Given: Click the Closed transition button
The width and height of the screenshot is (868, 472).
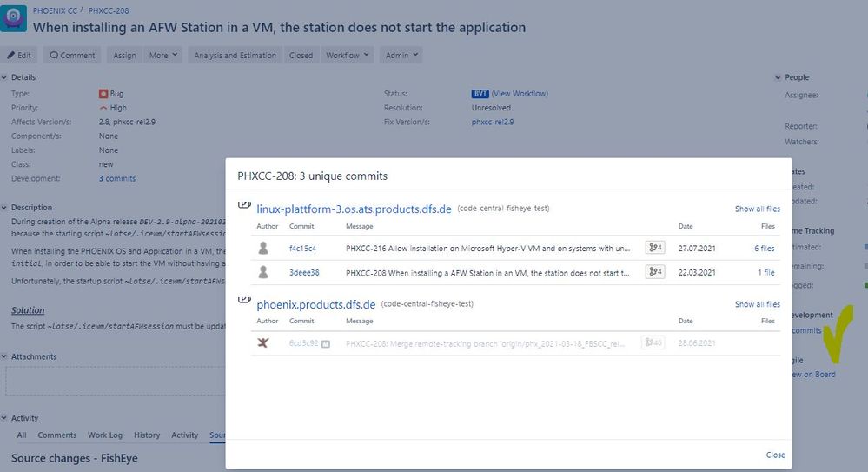Looking at the screenshot, I should tap(301, 55).
